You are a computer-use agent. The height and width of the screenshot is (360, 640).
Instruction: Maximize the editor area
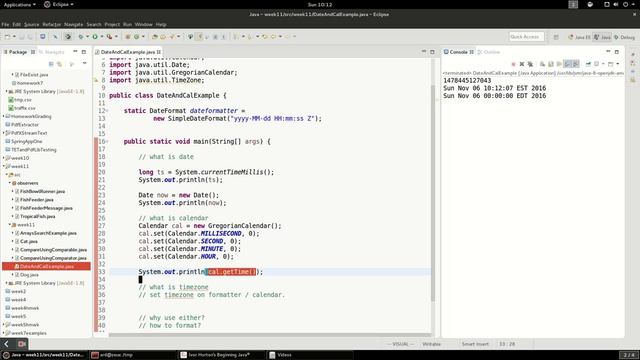tap(432, 52)
